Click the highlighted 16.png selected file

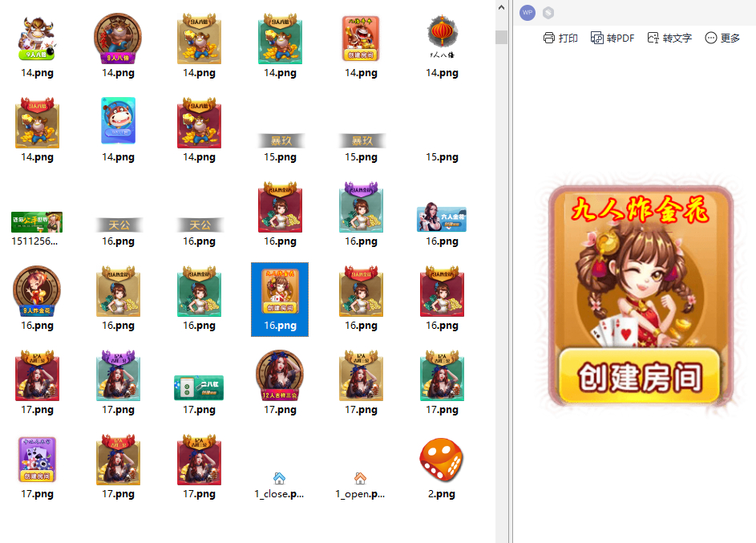click(280, 299)
